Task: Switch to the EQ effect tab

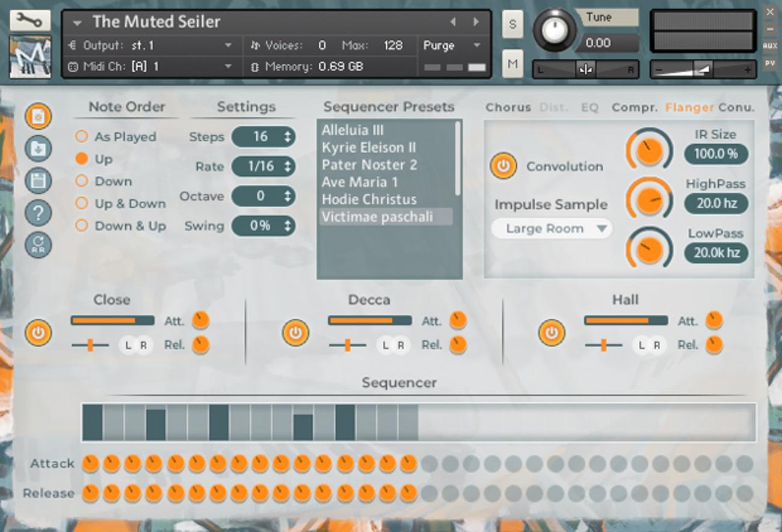Action: point(590,108)
